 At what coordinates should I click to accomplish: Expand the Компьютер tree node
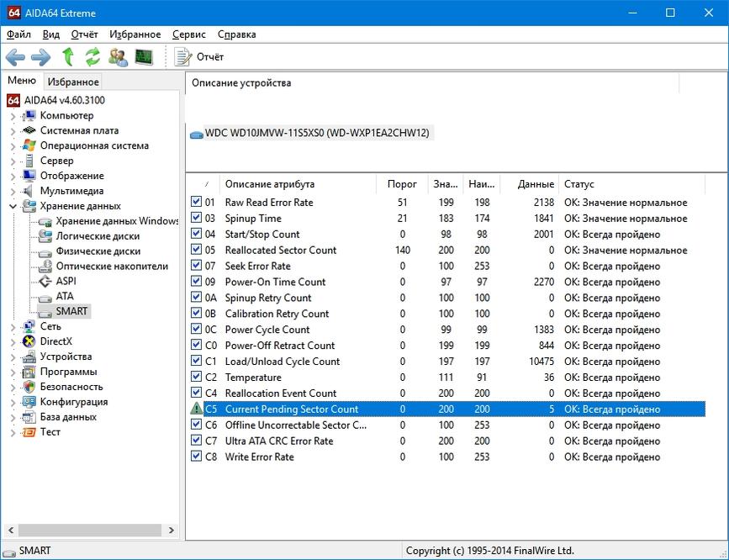(13, 116)
